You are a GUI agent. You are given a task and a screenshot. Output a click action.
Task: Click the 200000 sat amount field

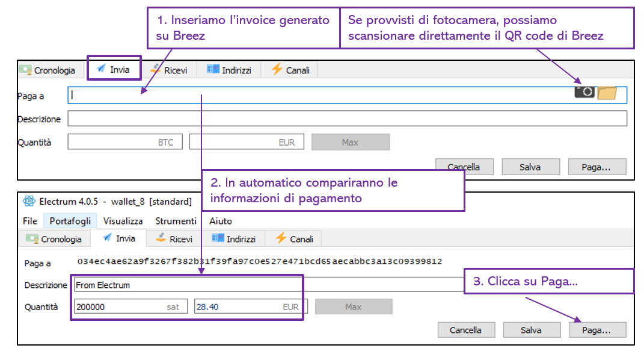click(131, 307)
